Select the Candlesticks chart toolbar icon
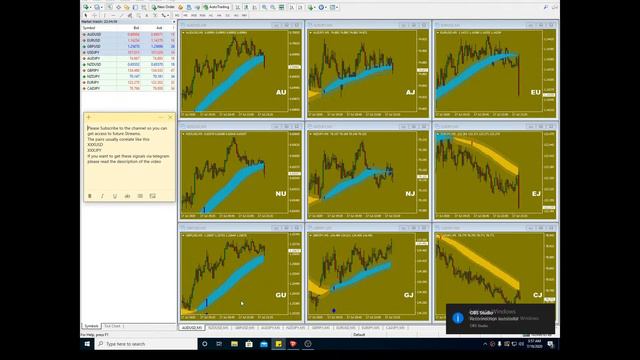The width and height of the screenshot is (640, 360). (x=246, y=7)
